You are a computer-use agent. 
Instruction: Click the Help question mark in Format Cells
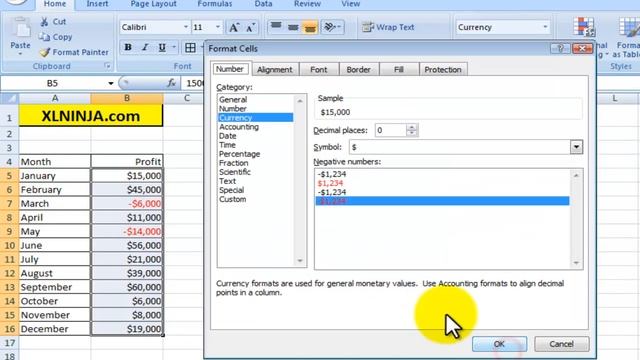(560, 49)
